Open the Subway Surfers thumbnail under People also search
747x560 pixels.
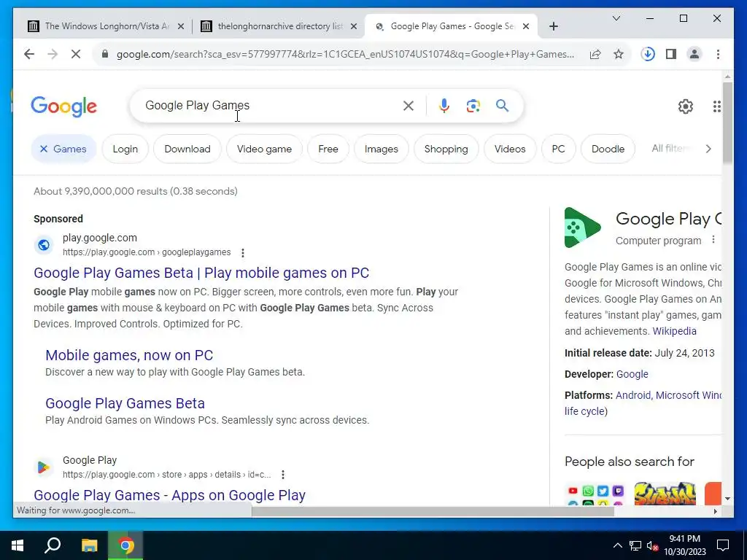[x=665, y=494]
